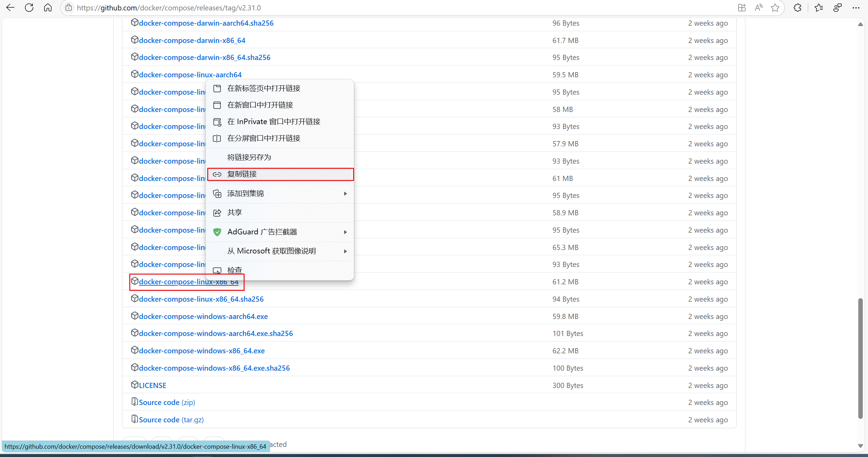The height and width of the screenshot is (457, 868).
Task: Select 共享 in the context menu
Action: point(280,213)
